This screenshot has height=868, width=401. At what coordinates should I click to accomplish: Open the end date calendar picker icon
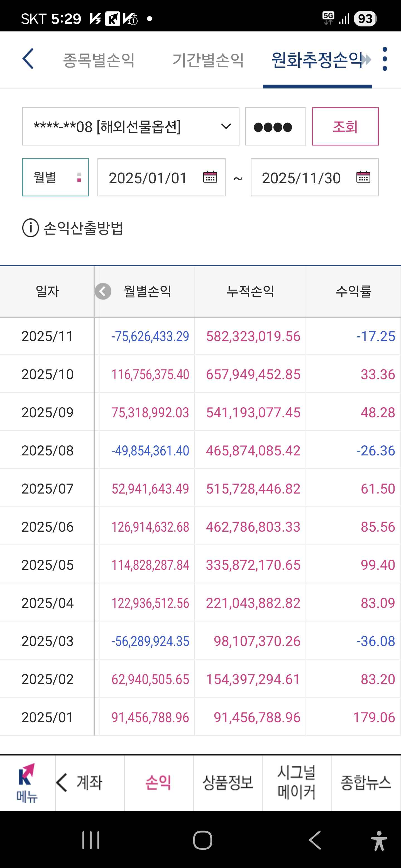(363, 177)
